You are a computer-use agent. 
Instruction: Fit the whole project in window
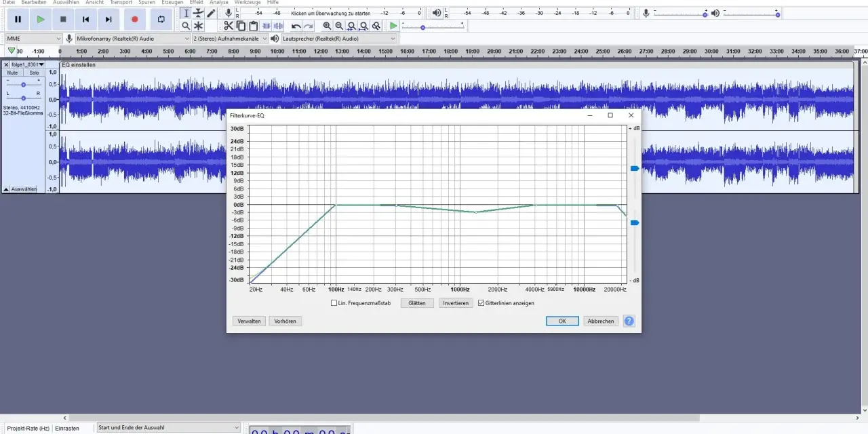click(x=364, y=26)
